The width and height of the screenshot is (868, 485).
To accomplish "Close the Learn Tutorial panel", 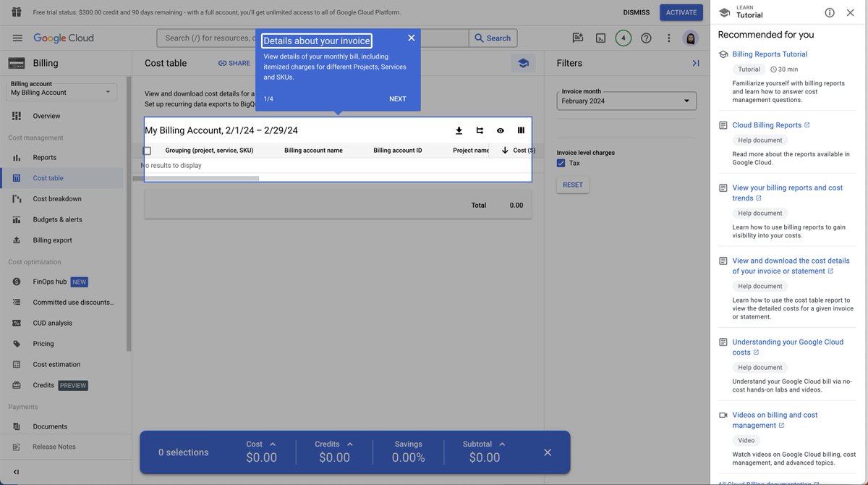I will tap(851, 12).
